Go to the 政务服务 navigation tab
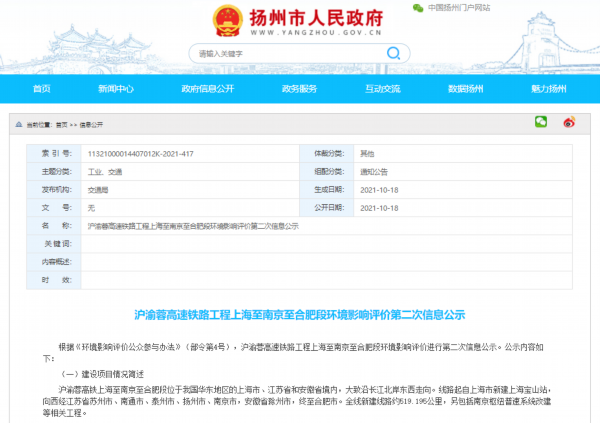Image resolution: width=600 pixels, height=423 pixels. 299,89
